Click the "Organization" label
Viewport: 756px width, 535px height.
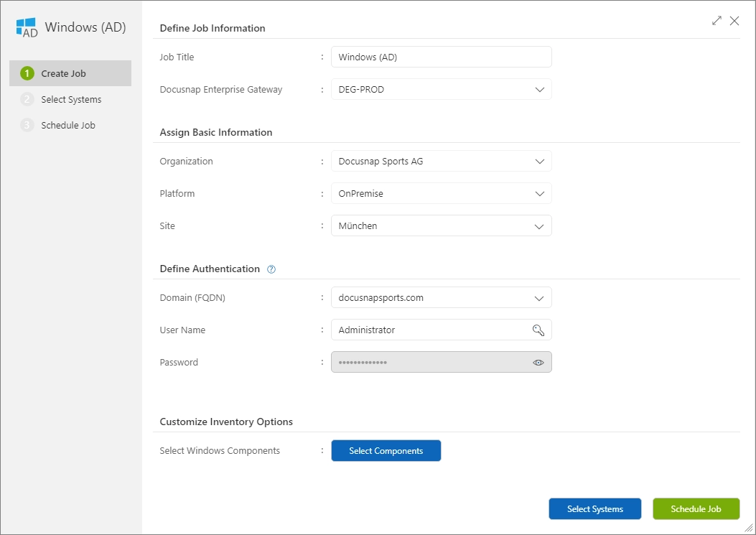click(186, 161)
